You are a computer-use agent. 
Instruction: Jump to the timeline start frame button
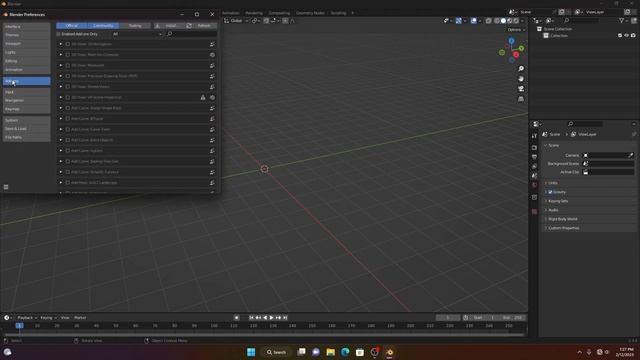[x=251, y=318]
